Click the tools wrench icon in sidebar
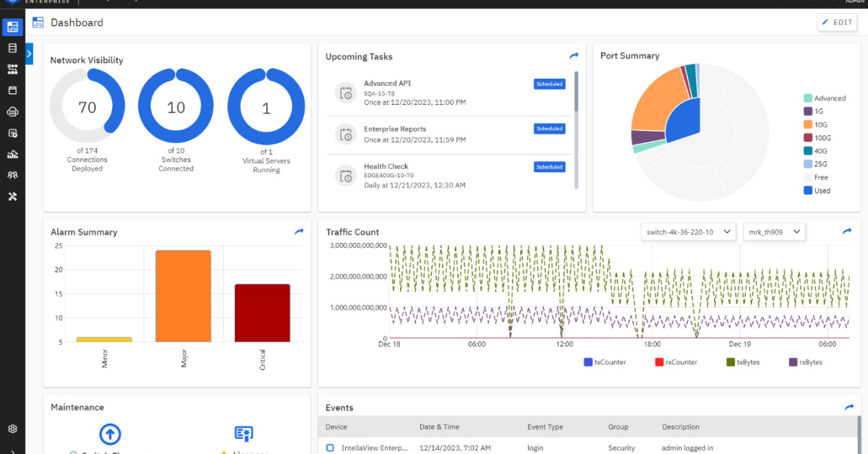Image resolution: width=868 pixels, height=454 pixels. click(12, 197)
